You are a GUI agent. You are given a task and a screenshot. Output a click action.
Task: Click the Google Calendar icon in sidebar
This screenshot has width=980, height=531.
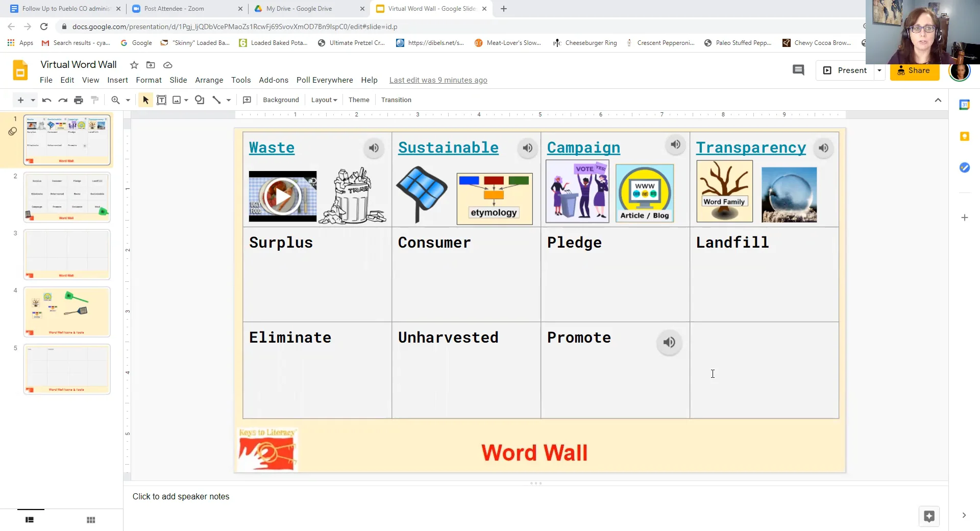tap(965, 104)
